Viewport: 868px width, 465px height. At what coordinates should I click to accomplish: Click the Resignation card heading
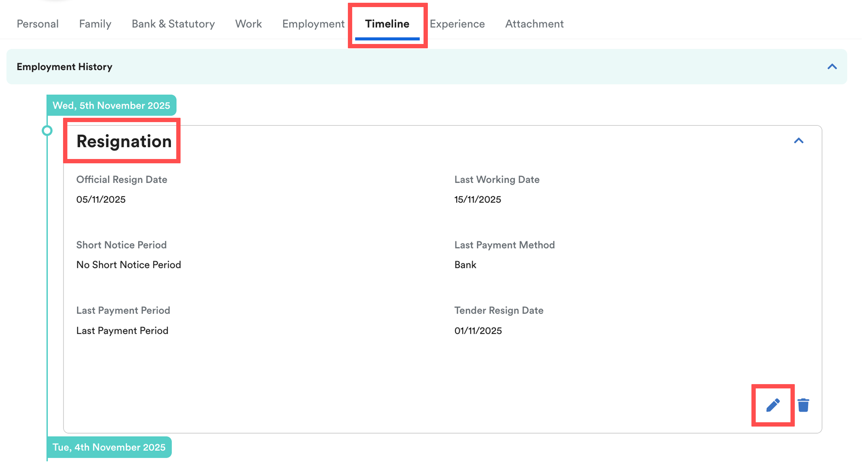(124, 141)
